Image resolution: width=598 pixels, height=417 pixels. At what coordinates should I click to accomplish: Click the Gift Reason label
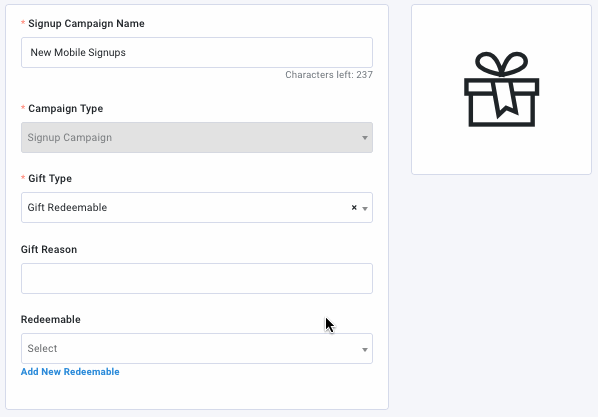click(x=49, y=250)
